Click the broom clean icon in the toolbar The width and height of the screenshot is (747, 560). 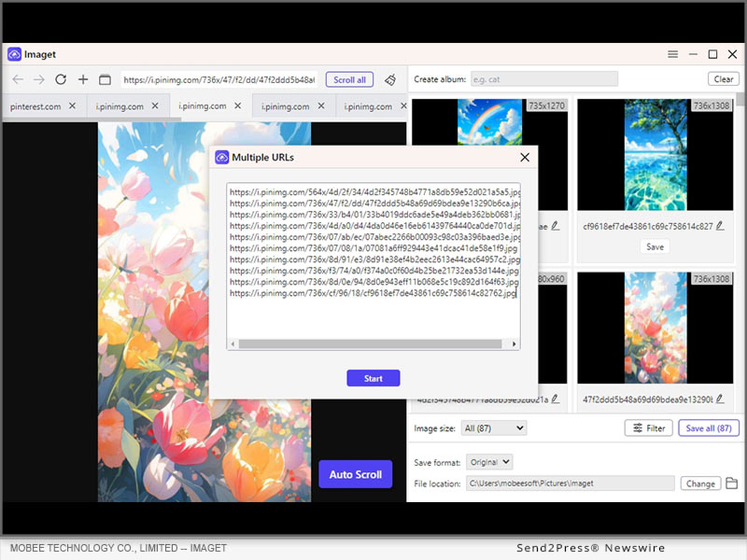pyautogui.click(x=390, y=80)
